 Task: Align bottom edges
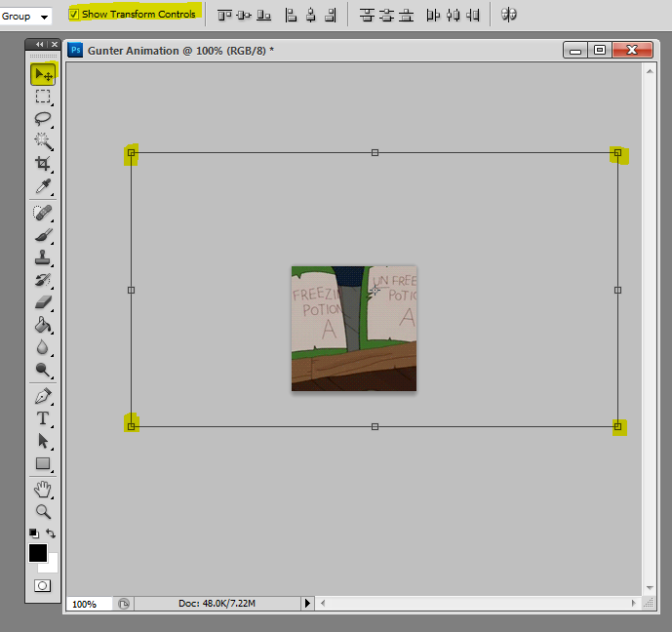263,16
